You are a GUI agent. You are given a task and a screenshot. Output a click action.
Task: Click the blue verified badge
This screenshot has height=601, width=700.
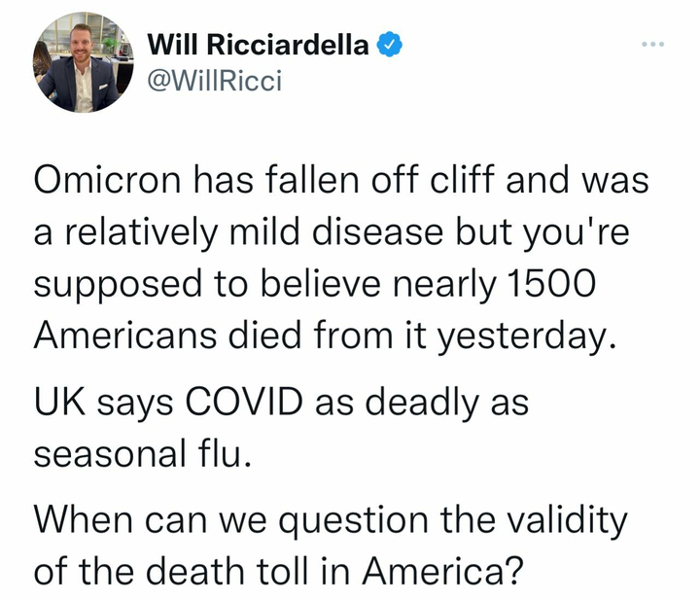pos(389,44)
